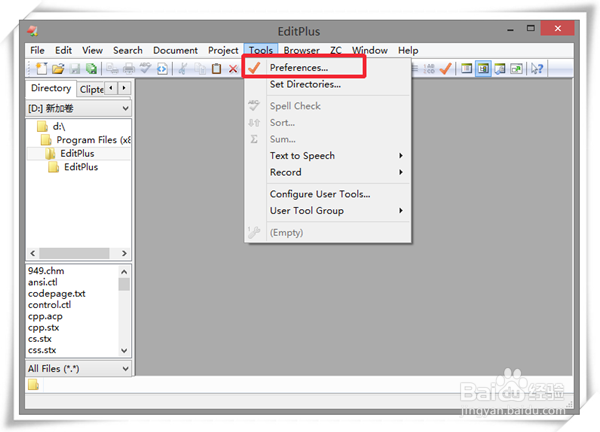Click the EditPlus title bar app icon
The image size is (600, 432).
tap(33, 31)
